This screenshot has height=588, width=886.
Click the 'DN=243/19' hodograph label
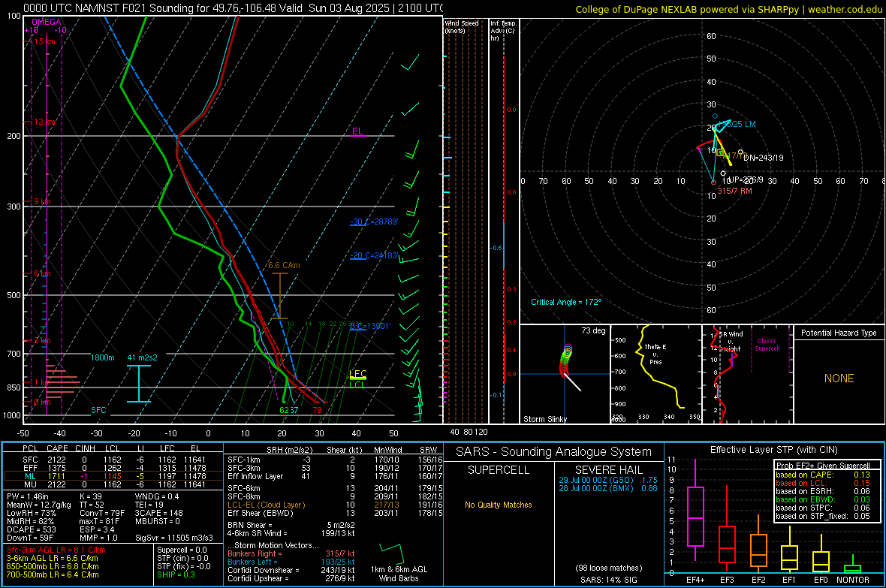click(x=764, y=158)
